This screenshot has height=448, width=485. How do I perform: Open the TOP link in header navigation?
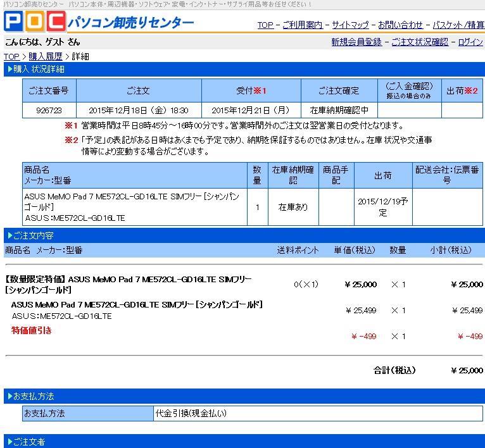coord(266,25)
